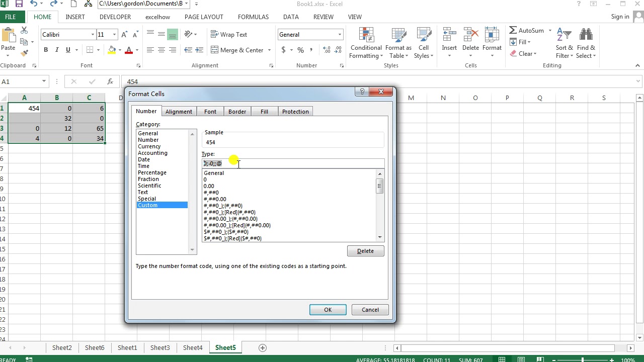Open the Fill tab in Format Cells

(x=264, y=112)
